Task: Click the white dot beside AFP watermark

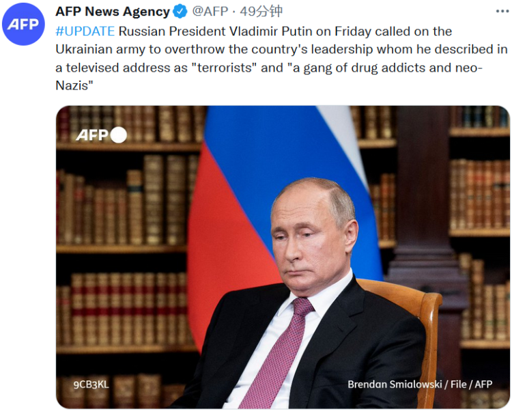Action: 119,135
